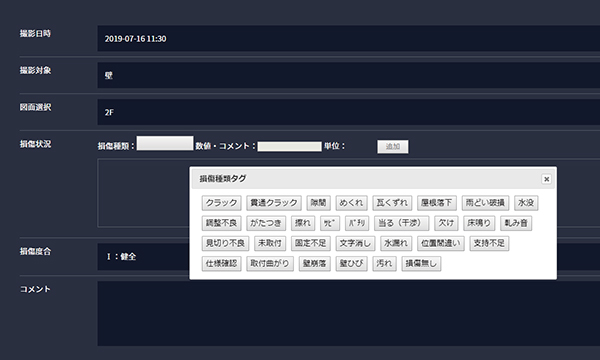Choose the 位置間違い tag
This screenshot has height=360, width=600.
click(440, 243)
